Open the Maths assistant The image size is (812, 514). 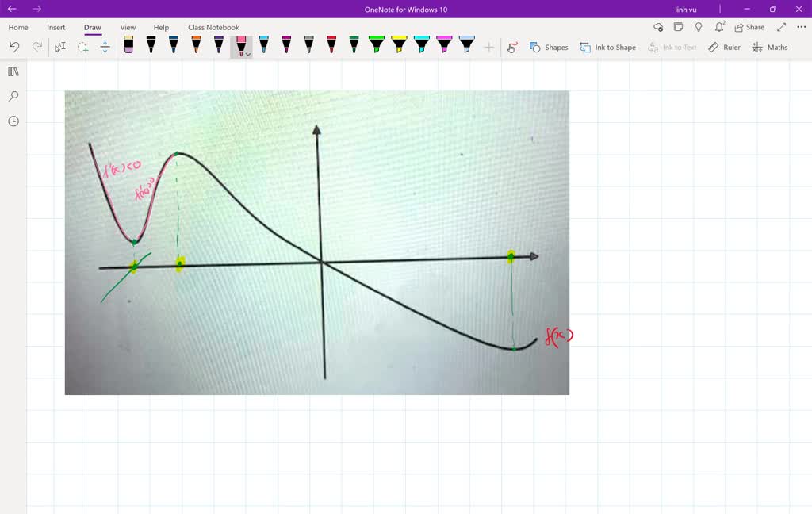(x=768, y=47)
